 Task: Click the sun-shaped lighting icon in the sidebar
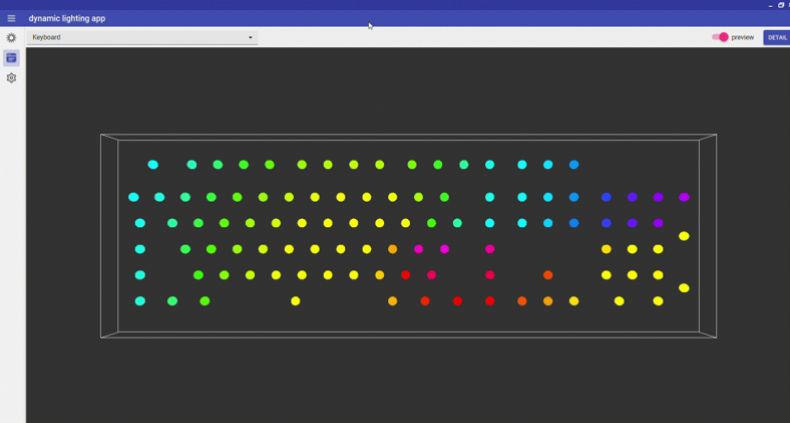pos(11,38)
